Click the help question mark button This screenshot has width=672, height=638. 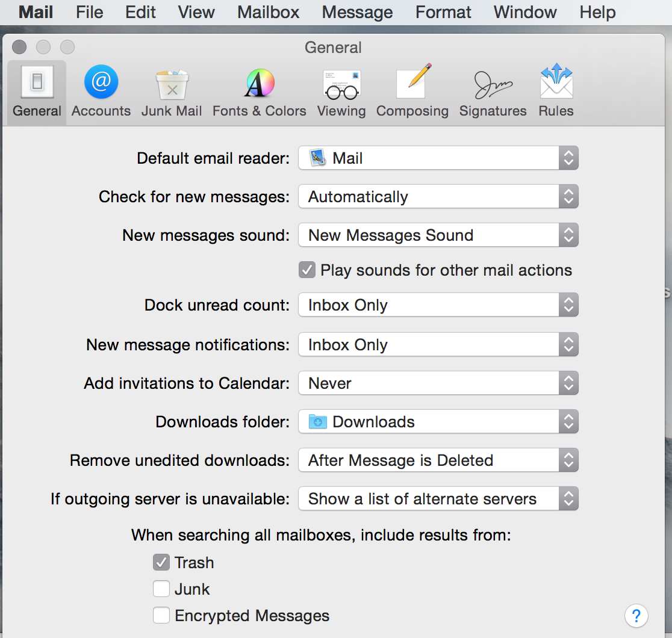coord(636,616)
